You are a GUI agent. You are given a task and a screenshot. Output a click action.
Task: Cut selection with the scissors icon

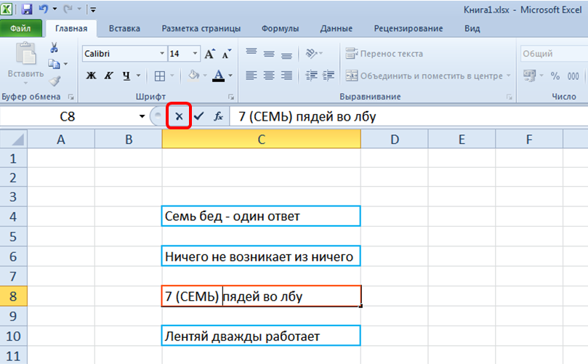click(x=54, y=48)
